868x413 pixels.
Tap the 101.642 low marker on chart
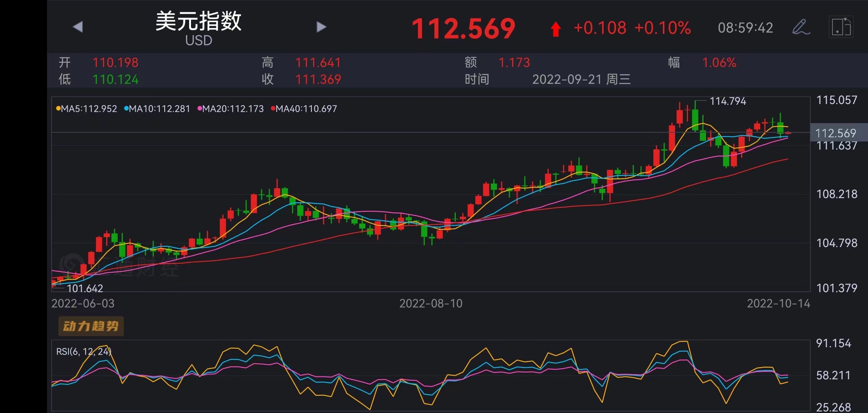coord(85,288)
